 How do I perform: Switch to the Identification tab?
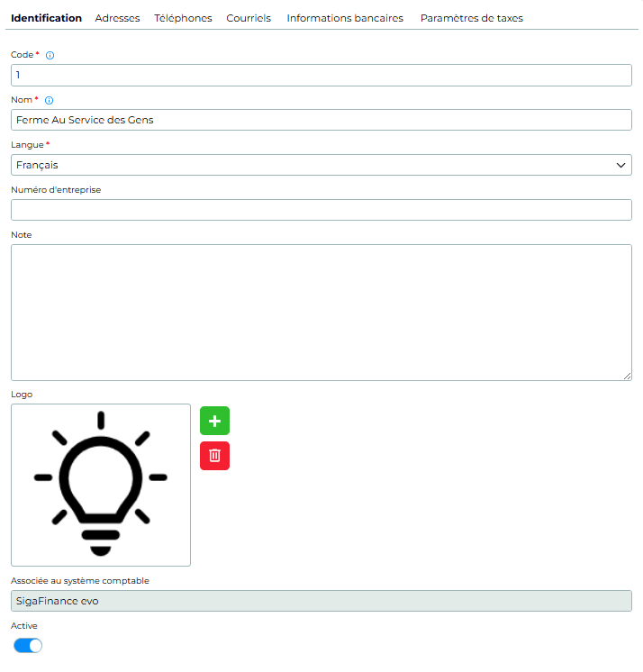[x=46, y=18]
